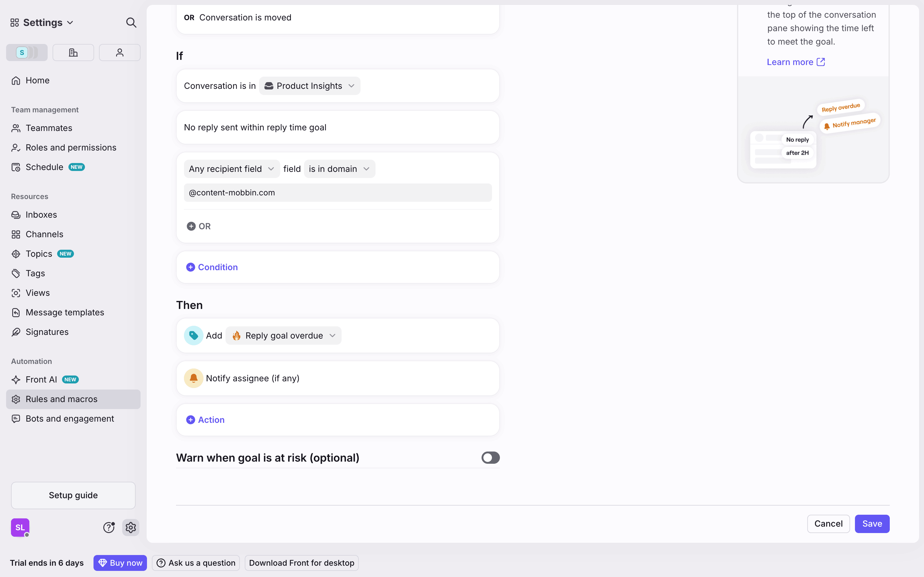
Task: Open the search icon in the sidebar
Action: pos(131,23)
